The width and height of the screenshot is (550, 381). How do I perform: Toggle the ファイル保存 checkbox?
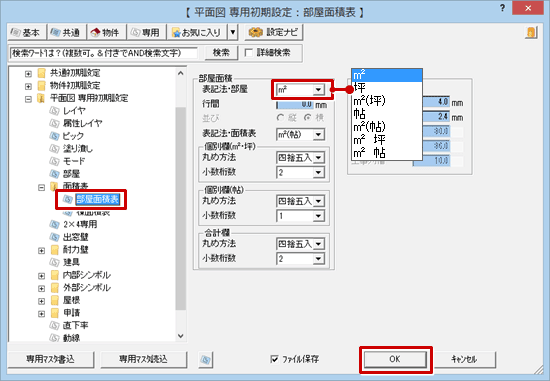coord(275,359)
